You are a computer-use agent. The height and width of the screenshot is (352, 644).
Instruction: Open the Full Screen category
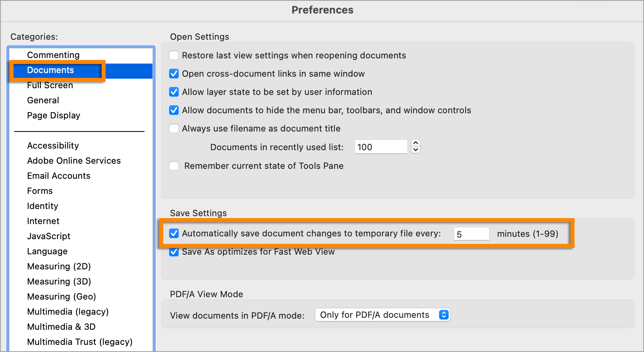pyautogui.click(x=50, y=85)
